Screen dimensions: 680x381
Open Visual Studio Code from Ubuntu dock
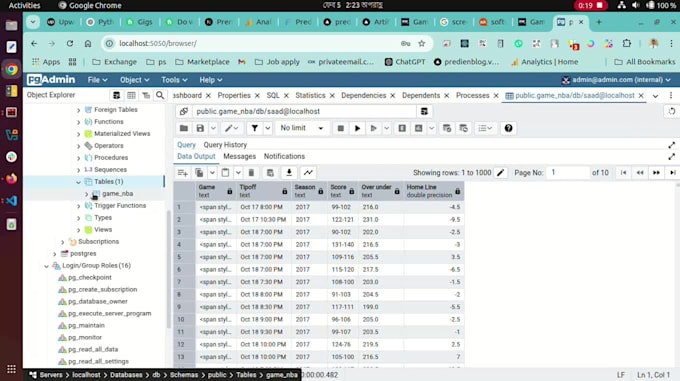click(12, 201)
